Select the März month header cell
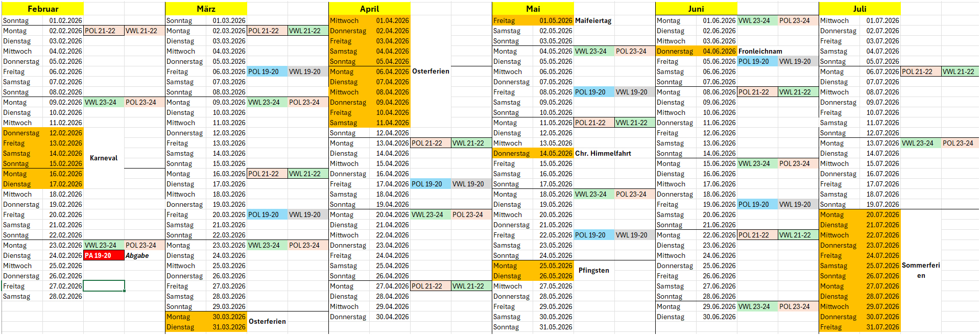Viewport: 980px width, 335px height. pos(206,9)
